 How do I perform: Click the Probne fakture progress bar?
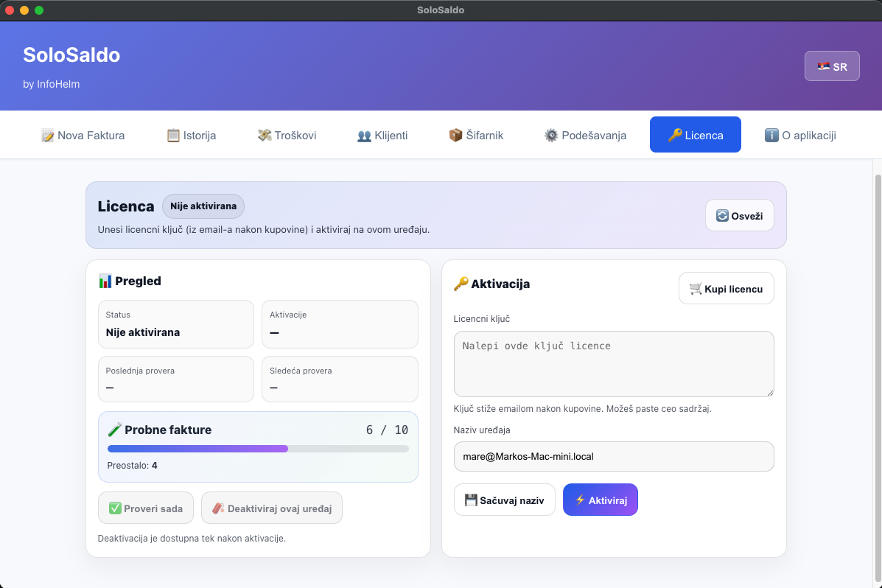(258, 448)
